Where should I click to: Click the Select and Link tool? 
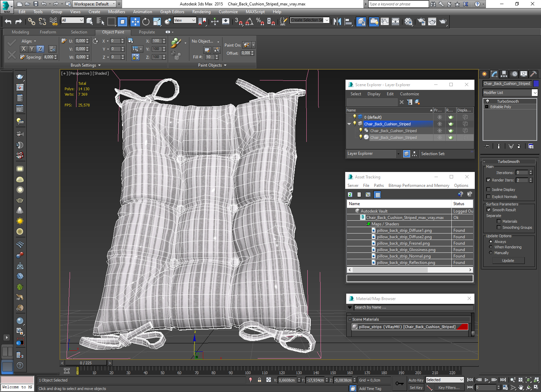(x=31, y=22)
